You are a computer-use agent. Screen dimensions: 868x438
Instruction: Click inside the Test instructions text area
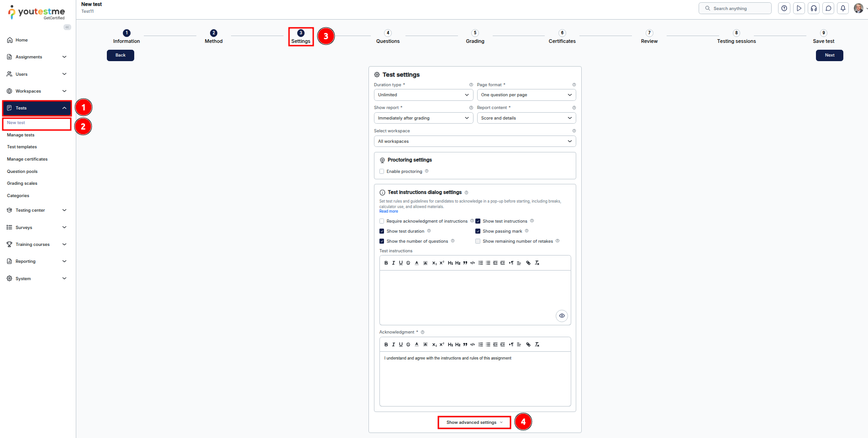475,297
